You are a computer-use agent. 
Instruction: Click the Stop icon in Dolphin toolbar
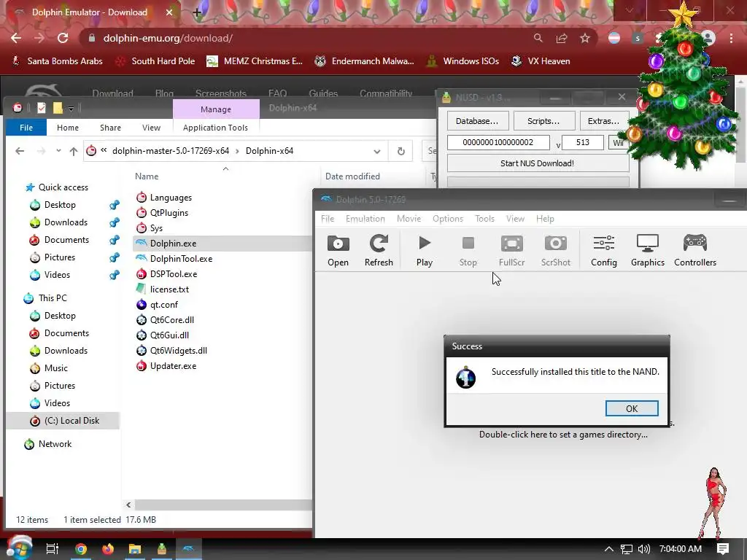tap(468, 251)
